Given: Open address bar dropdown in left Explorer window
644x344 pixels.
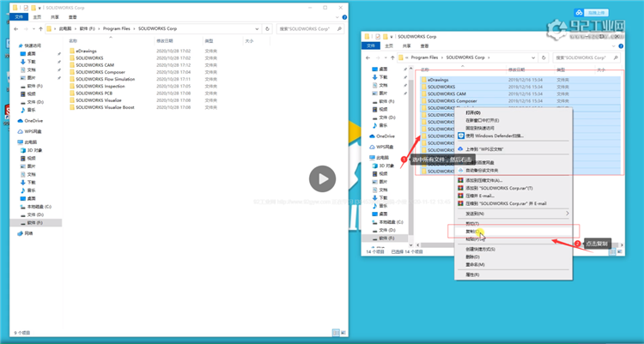Looking at the screenshot, I should tap(257, 28).
